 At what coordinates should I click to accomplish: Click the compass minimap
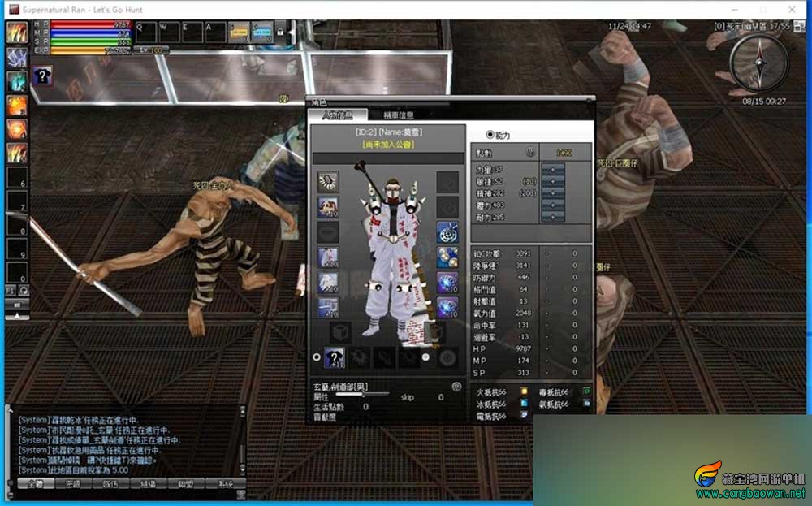tap(759, 63)
